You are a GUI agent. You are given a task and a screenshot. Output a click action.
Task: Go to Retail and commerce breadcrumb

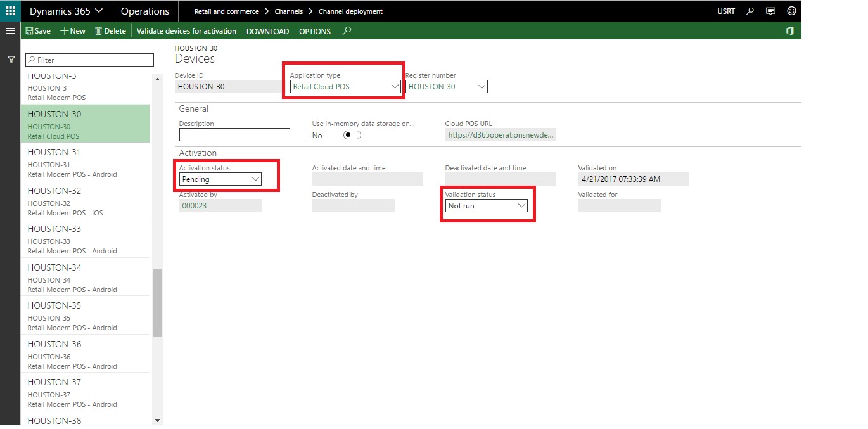(x=226, y=11)
